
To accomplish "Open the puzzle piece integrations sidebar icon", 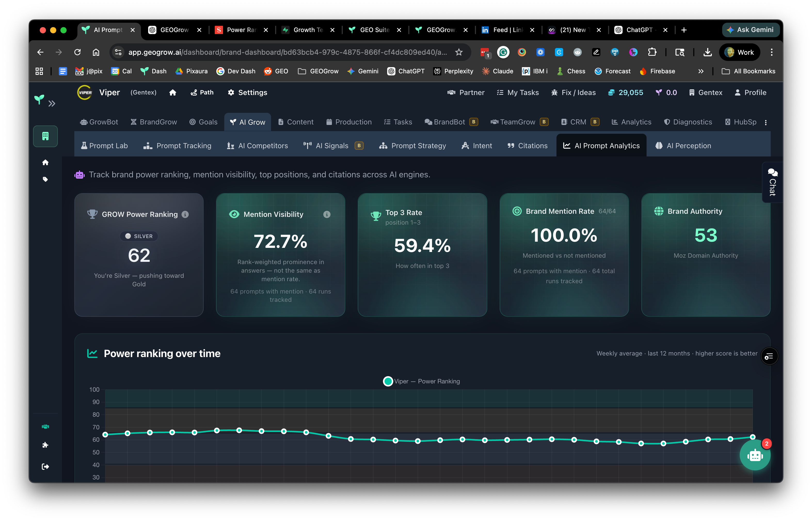I will coord(45,445).
